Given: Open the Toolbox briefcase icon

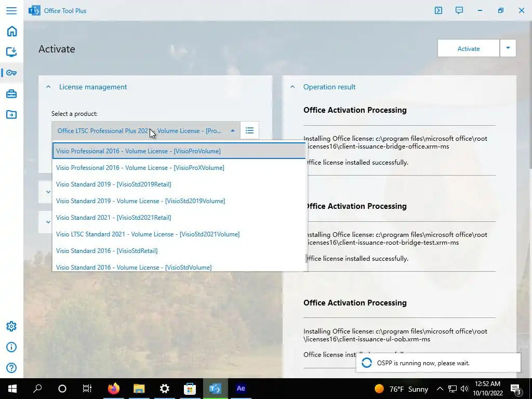Looking at the screenshot, I should point(11,94).
